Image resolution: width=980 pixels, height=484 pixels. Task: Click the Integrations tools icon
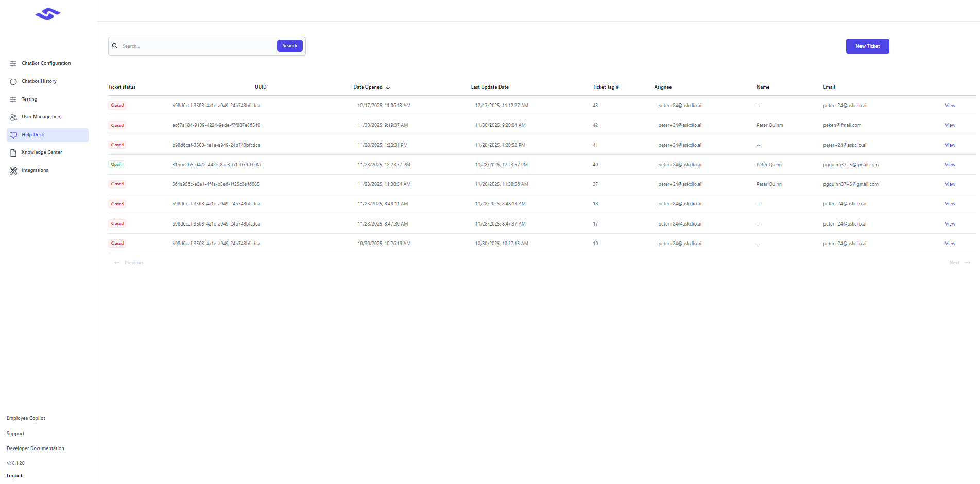pos(13,171)
